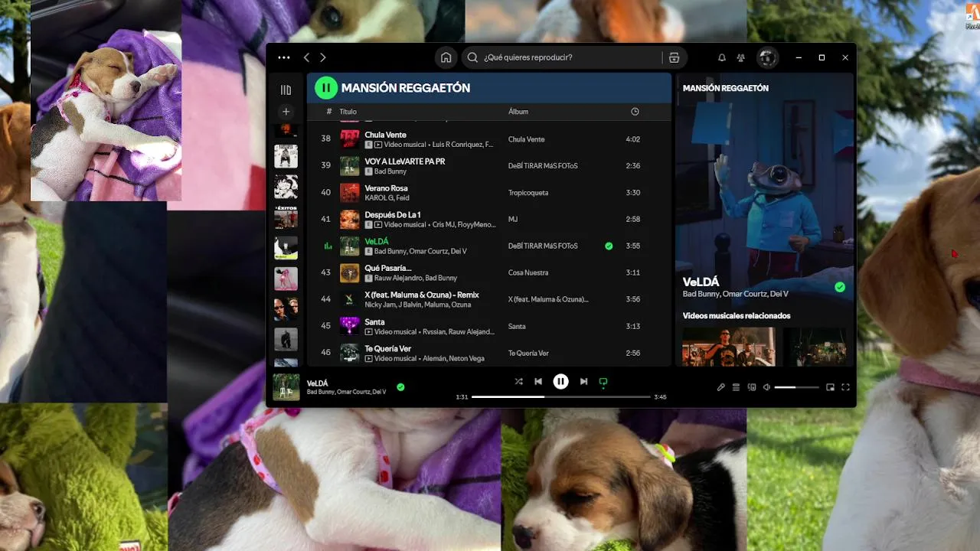Open first related music video thumbnail
This screenshot has height=551, width=980.
pyautogui.click(x=729, y=347)
